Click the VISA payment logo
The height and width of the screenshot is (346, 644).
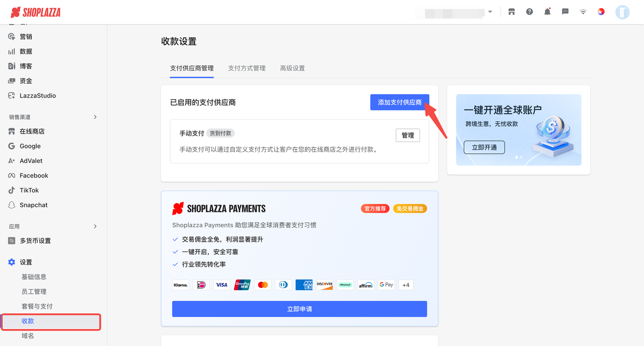pyautogui.click(x=221, y=285)
